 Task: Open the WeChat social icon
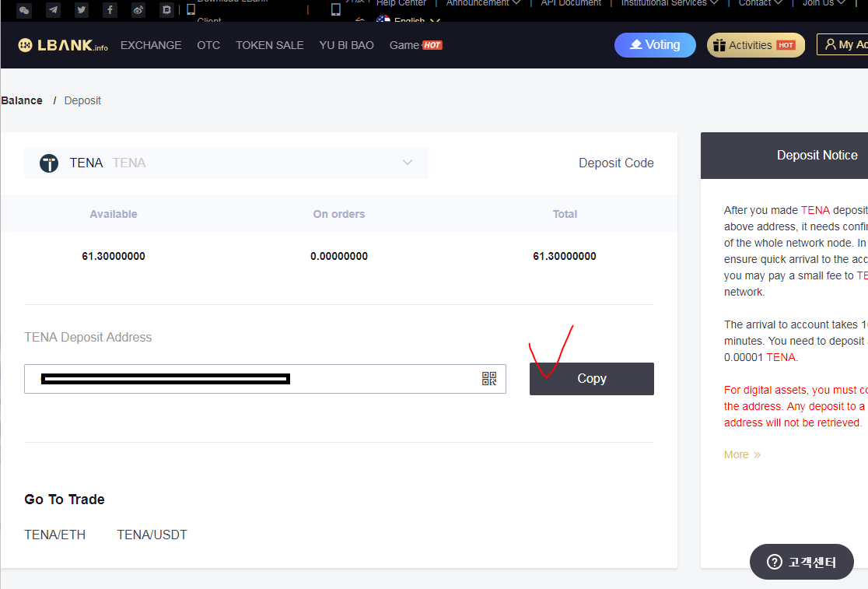click(24, 10)
